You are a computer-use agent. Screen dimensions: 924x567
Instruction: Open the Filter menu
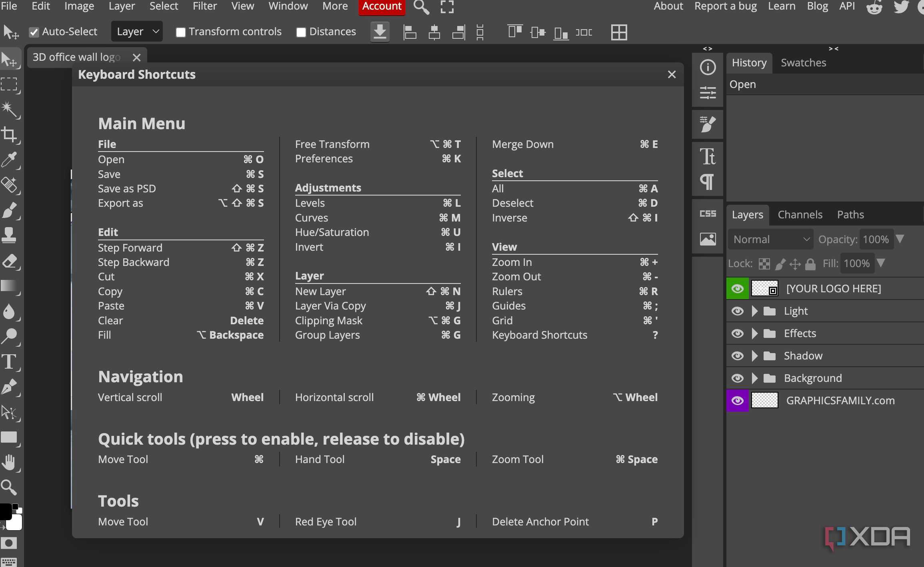click(204, 6)
